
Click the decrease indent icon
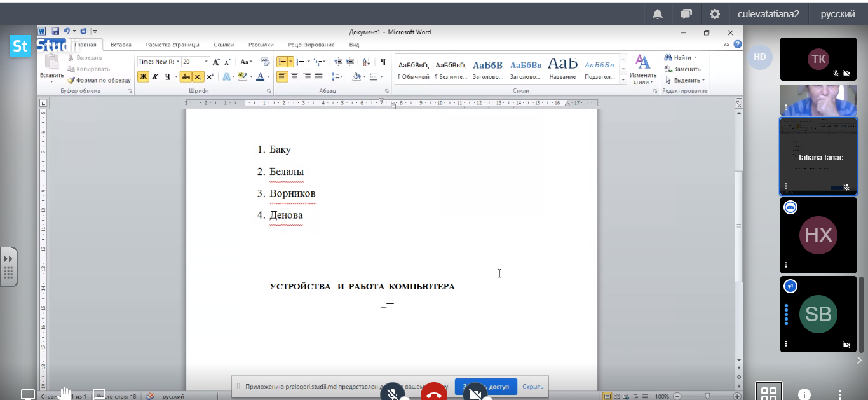pyautogui.click(x=338, y=62)
